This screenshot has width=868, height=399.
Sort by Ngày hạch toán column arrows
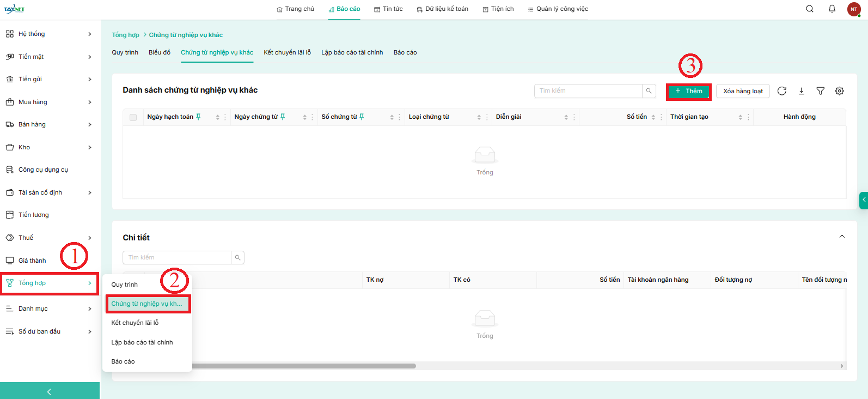[x=217, y=117]
